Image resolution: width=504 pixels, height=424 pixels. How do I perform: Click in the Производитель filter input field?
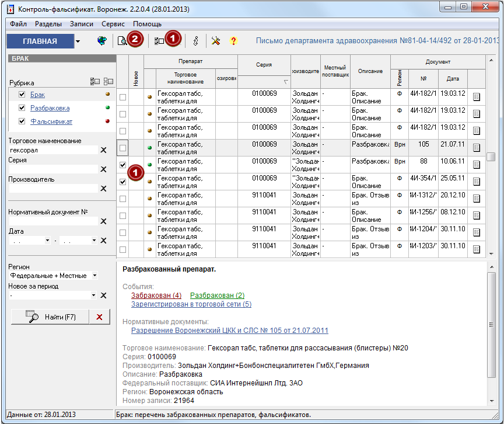[53, 189]
